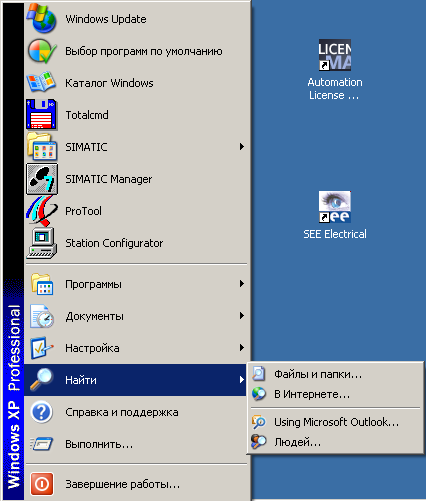Choose Людей... submenu item
This screenshot has height=501, width=426.
(335, 442)
